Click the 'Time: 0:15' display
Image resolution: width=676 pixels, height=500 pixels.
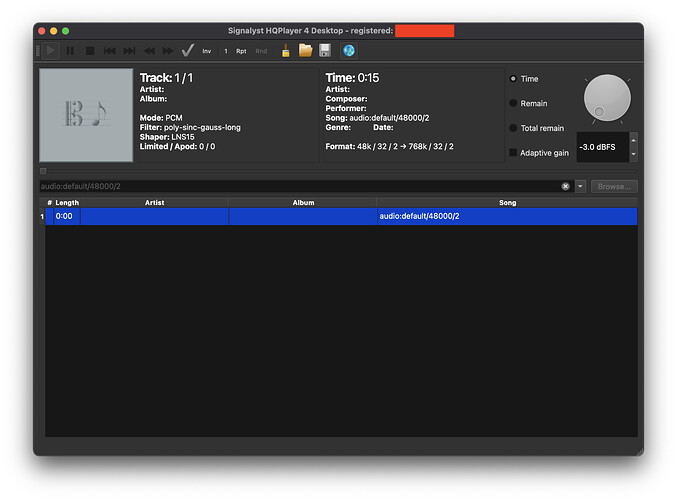pyautogui.click(x=352, y=78)
